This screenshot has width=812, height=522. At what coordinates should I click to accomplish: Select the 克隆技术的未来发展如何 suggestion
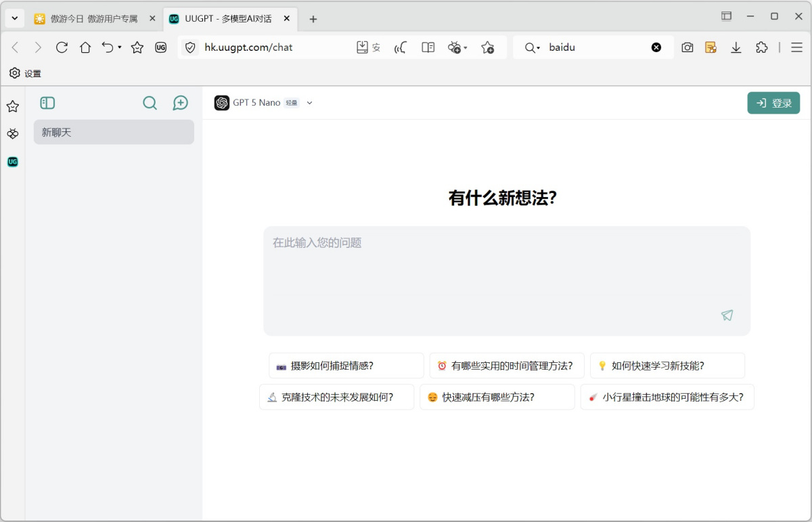[336, 397]
